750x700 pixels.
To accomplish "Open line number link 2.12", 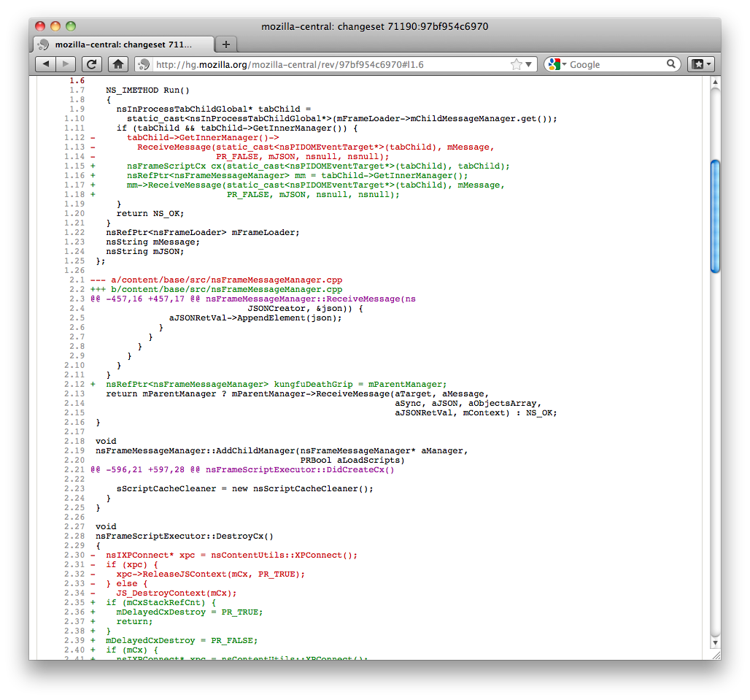I will 74,384.
